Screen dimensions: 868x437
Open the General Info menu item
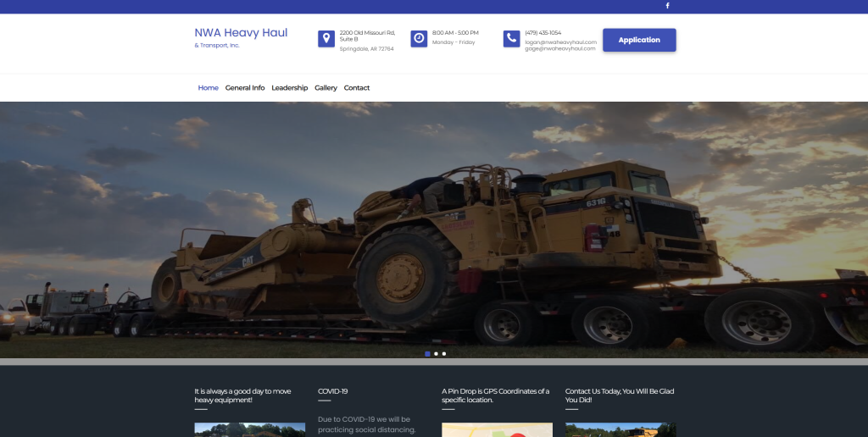245,88
